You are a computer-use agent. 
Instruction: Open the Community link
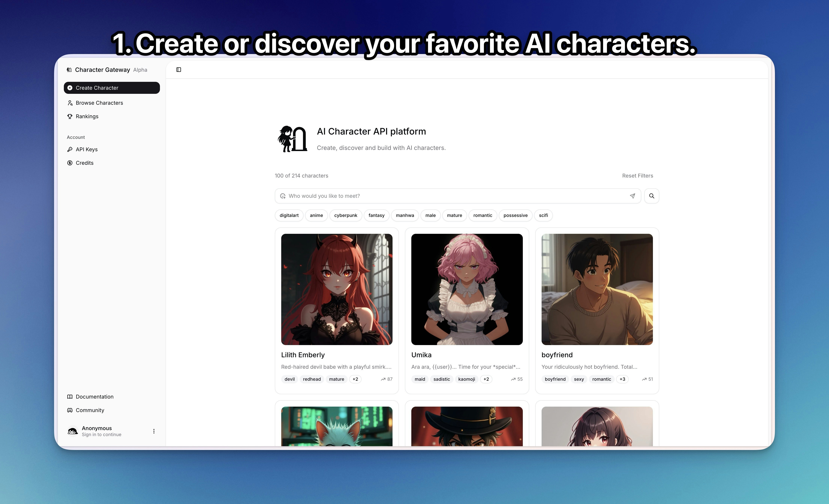(90, 410)
